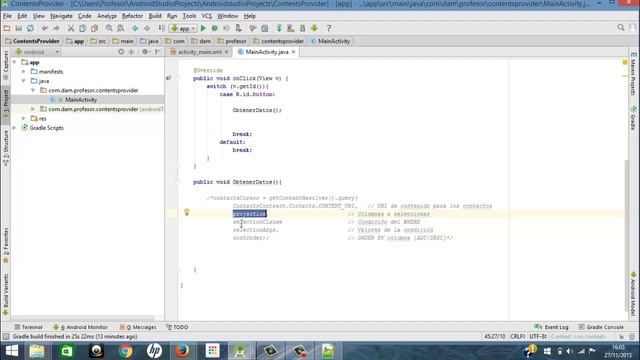Screen dimensions: 640x360
Task: Click the hide Project pane icon
Action: (x=158, y=52)
